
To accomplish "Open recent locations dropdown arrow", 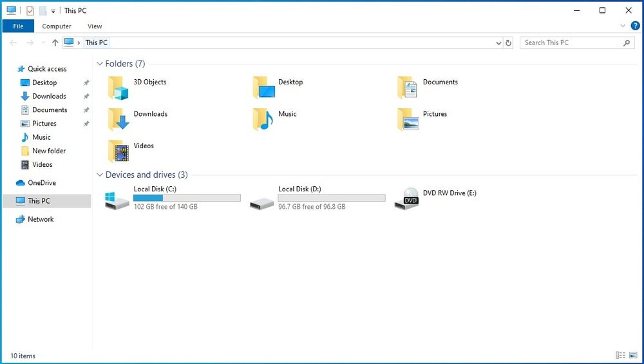I will [x=44, y=43].
